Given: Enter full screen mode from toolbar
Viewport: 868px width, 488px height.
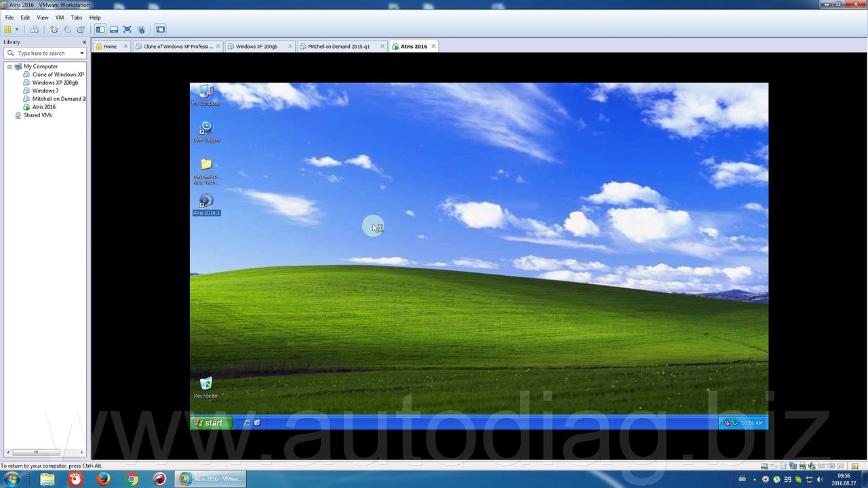Looking at the screenshot, I should point(127,30).
